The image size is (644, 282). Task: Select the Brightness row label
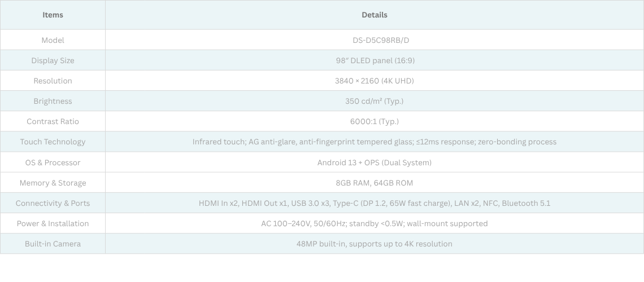coord(53,101)
